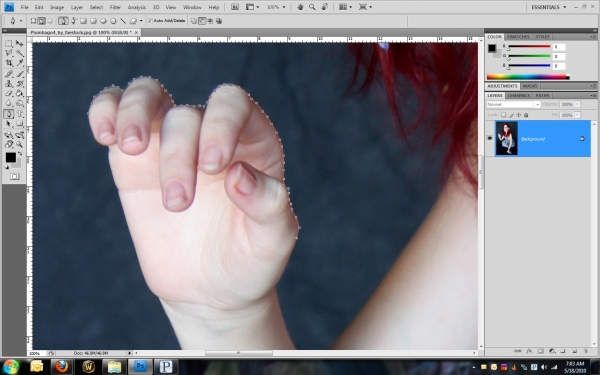600x375 pixels.
Task: Toggle lock position
Action: tap(518, 115)
